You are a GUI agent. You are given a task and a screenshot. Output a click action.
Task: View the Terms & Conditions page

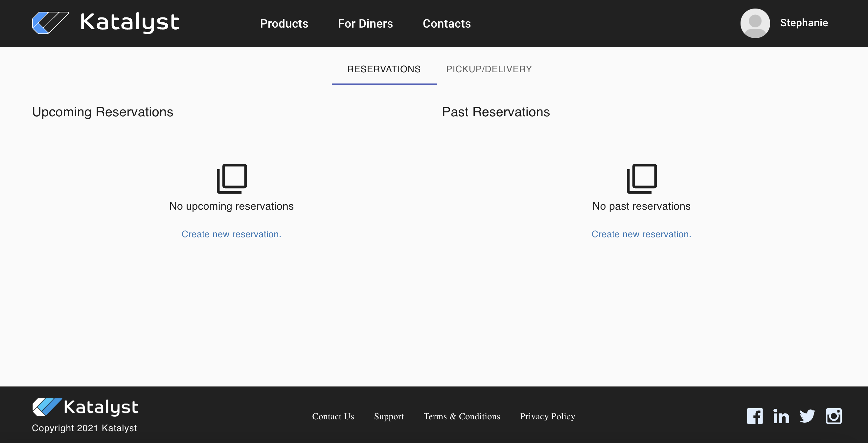(462, 416)
